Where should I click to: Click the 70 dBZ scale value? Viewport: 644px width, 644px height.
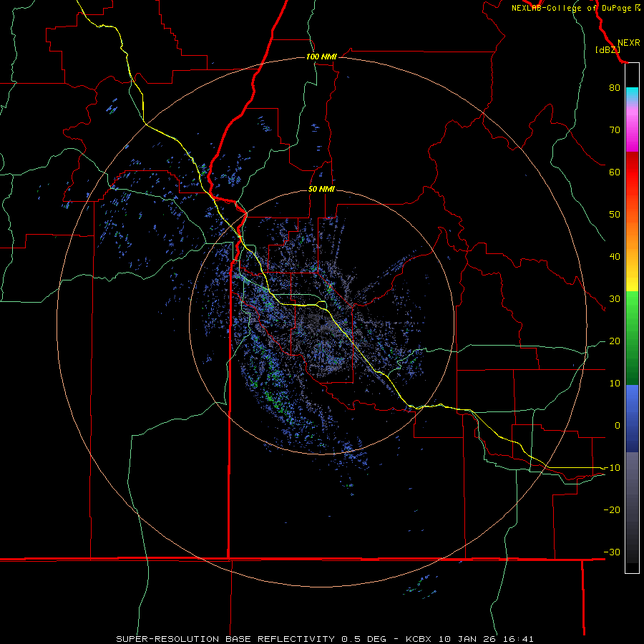(615, 130)
